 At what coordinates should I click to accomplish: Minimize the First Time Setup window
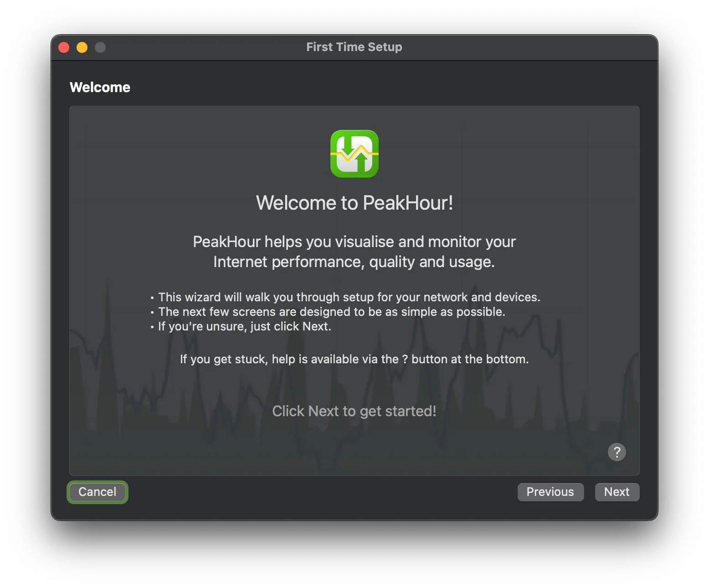82,47
